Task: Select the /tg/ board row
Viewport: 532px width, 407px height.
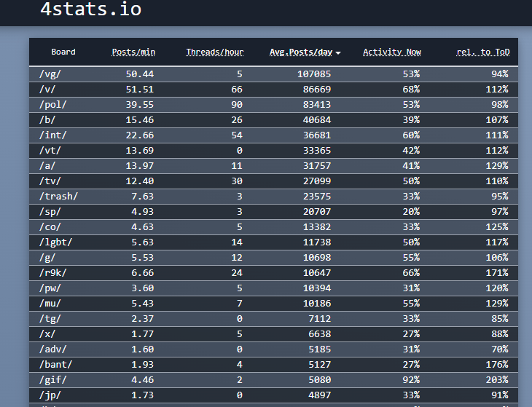Action: 273,319
